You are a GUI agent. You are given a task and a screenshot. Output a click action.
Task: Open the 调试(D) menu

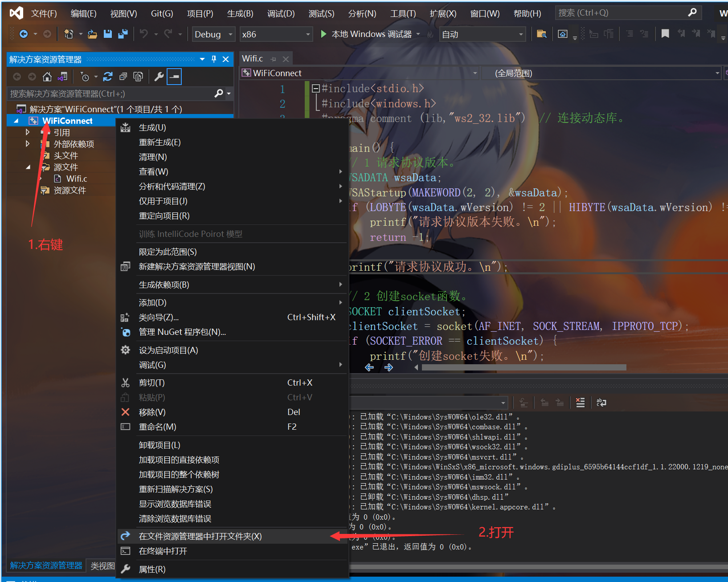point(281,13)
